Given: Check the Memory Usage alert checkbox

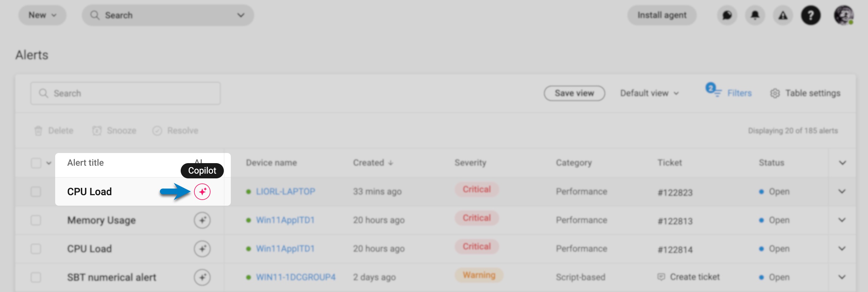Looking at the screenshot, I should pyautogui.click(x=36, y=220).
